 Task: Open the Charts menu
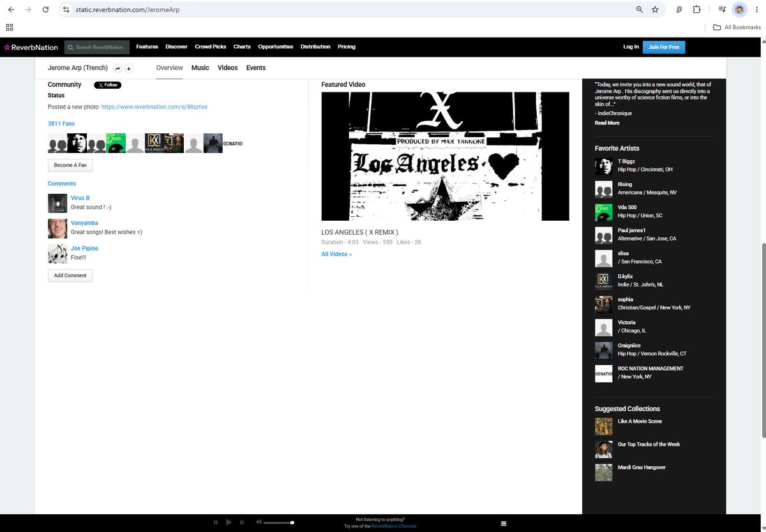[x=242, y=47]
